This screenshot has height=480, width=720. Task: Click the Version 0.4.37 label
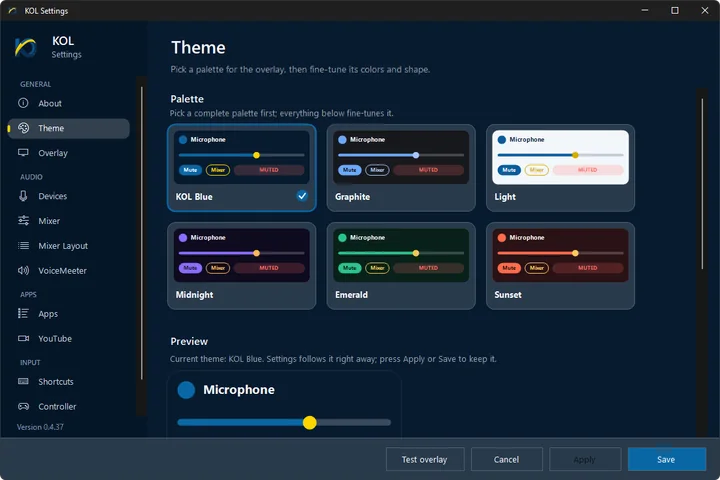click(x=40, y=427)
